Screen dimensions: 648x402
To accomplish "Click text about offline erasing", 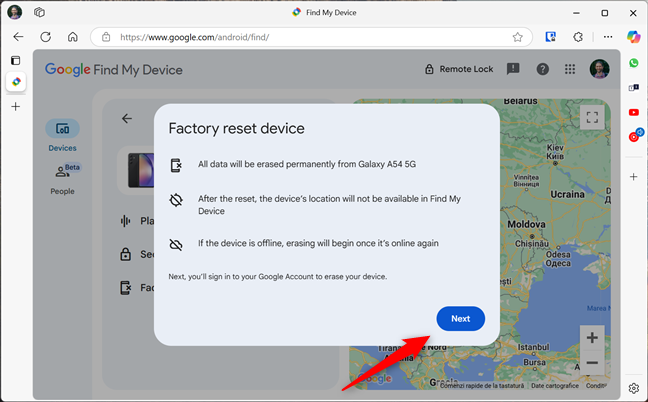I will (x=318, y=243).
